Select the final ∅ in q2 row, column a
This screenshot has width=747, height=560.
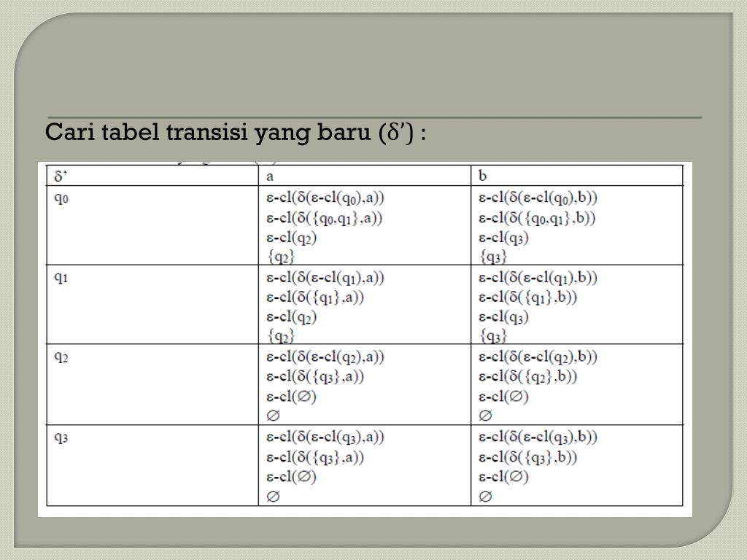273,416
